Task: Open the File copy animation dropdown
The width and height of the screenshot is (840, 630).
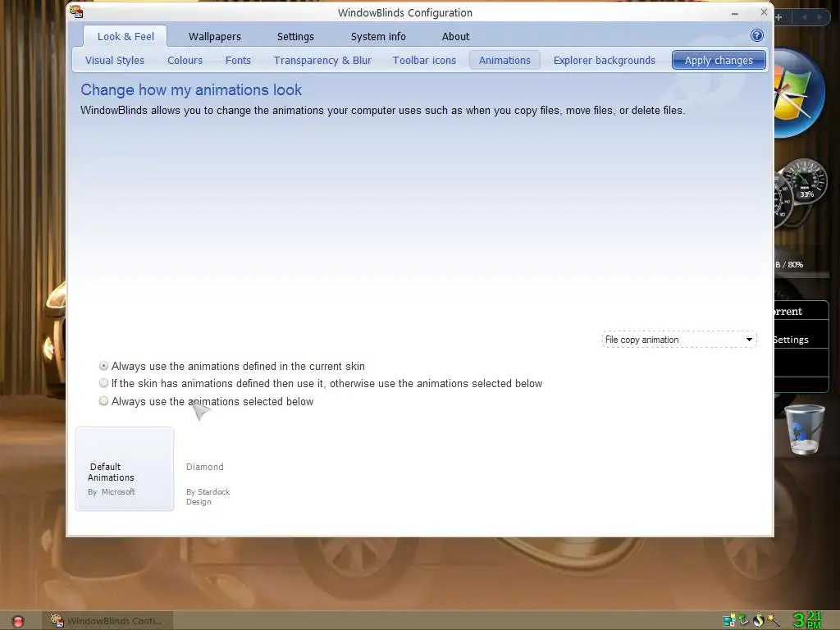Action: pyautogui.click(x=679, y=340)
